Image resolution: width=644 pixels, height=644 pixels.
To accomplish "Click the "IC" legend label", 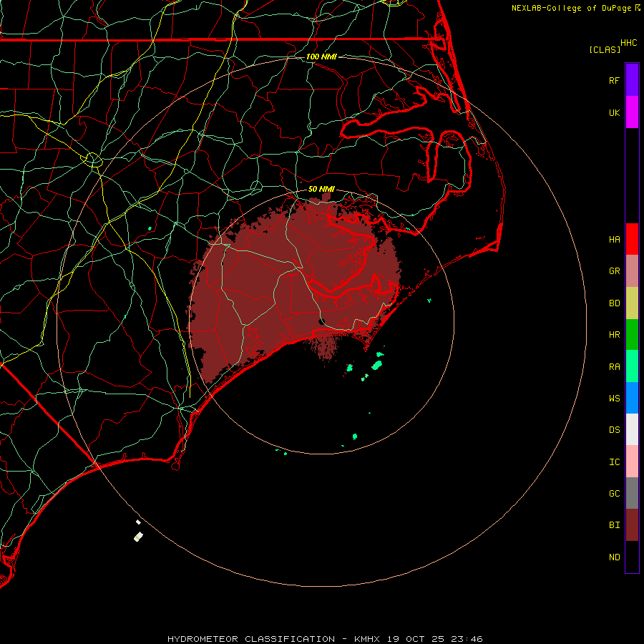I will tap(614, 462).
